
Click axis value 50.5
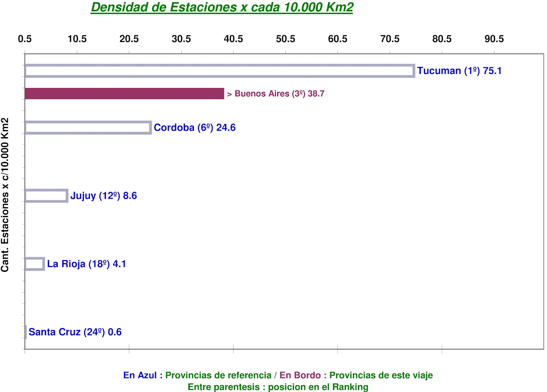[285, 39]
